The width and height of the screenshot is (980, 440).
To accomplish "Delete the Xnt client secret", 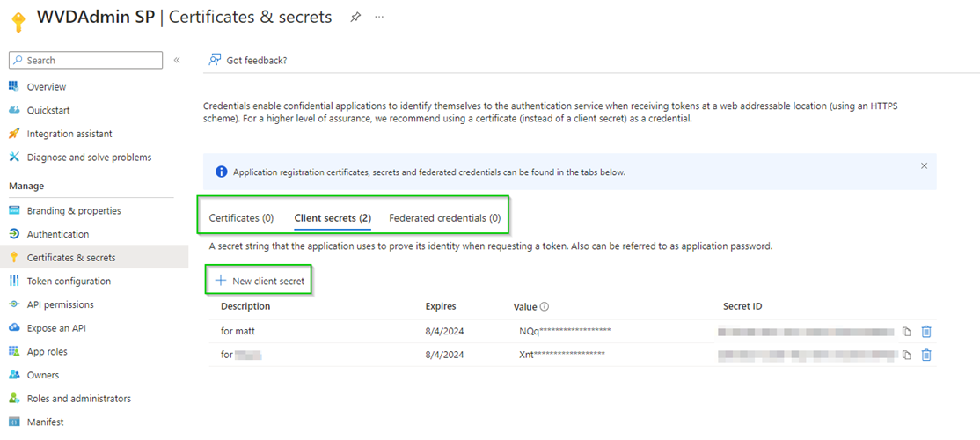I will point(926,355).
